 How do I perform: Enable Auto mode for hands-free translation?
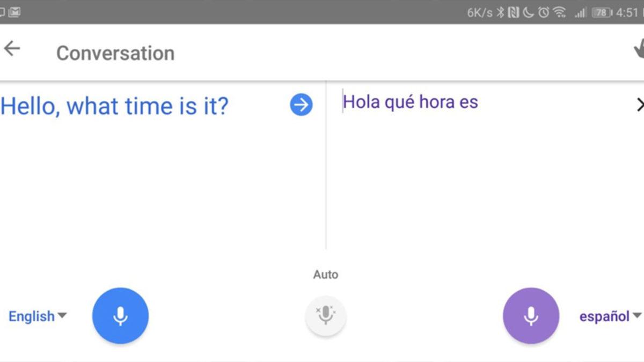coord(326,316)
